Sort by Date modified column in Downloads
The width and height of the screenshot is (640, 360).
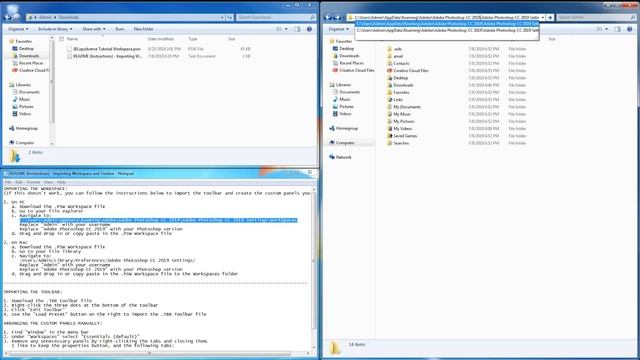pos(160,39)
